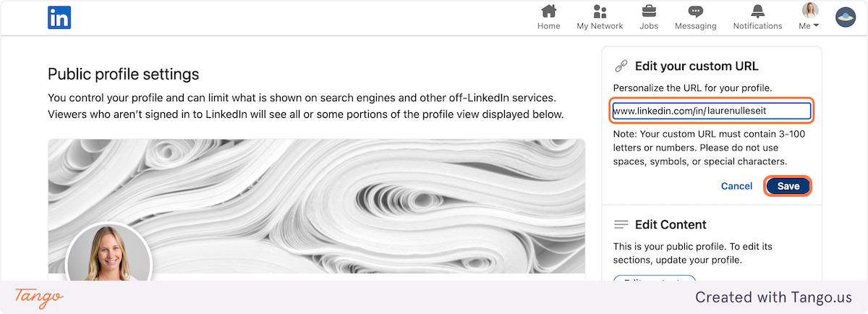This screenshot has width=868, height=314.
Task: Click the Created with Tango.us text
Action: [773, 297]
